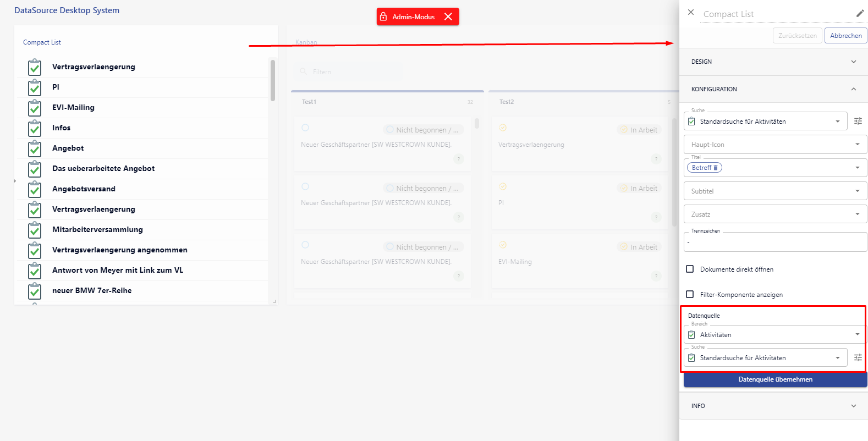Open the Haupt-Icon dropdown
This screenshot has height=441, width=868.
coord(774,145)
